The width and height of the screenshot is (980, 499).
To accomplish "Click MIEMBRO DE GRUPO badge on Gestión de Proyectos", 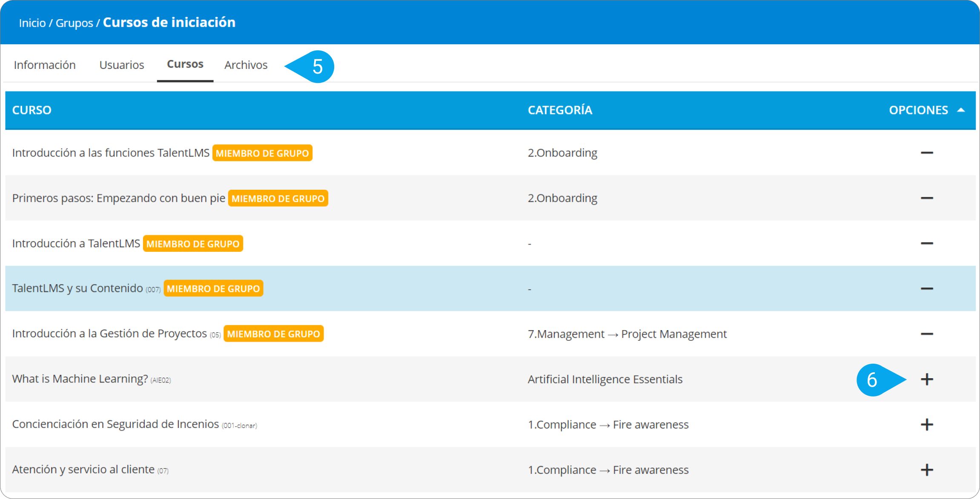I will [273, 334].
